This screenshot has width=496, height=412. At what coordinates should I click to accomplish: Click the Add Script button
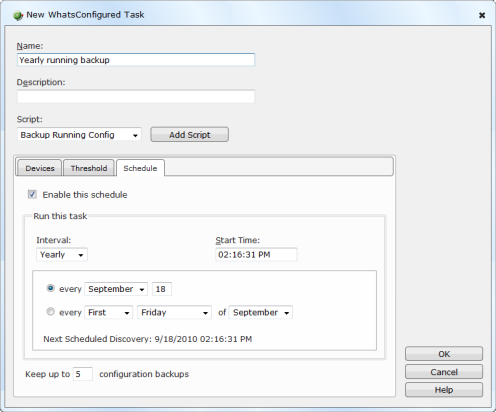[189, 135]
